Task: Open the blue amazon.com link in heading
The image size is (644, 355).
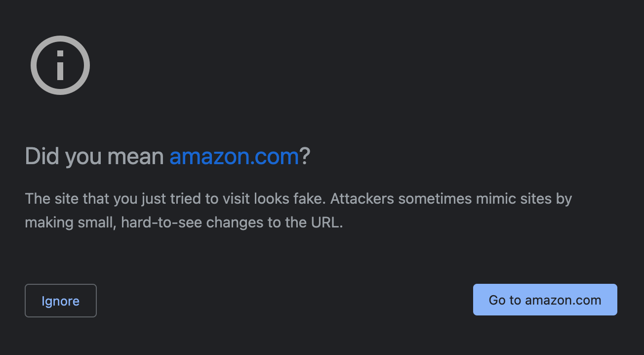Action: point(234,157)
